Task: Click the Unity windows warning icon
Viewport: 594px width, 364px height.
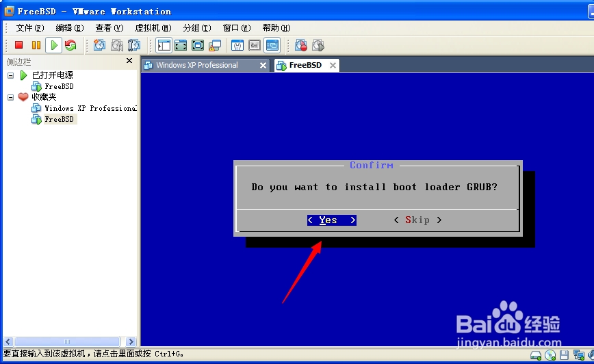Action: click(x=215, y=45)
